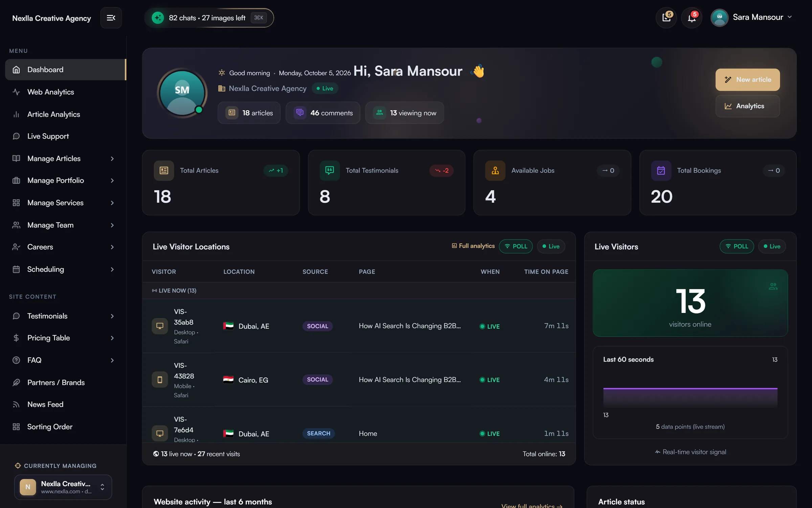Click the ⌘K shortcut badge
Viewport: 812px width, 508px height.
tap(258, 18)
